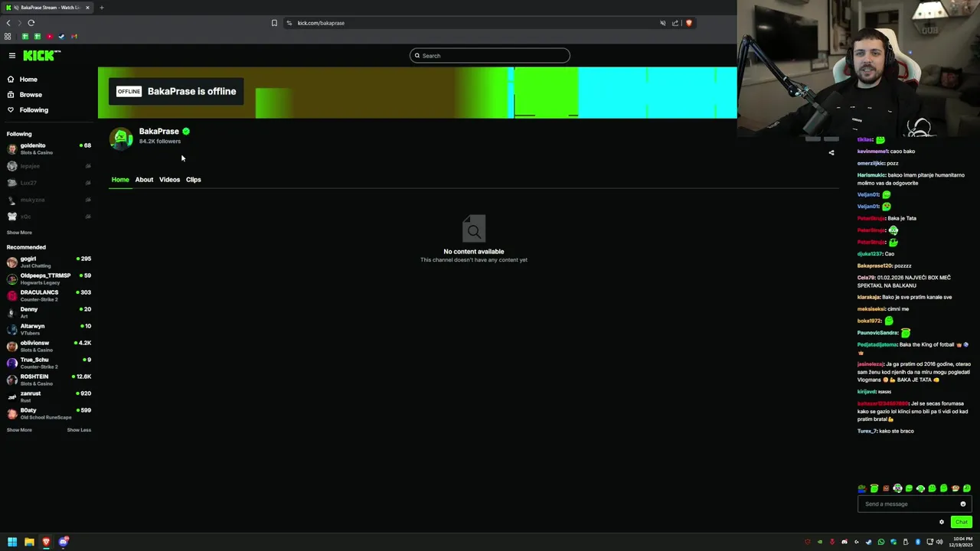980x551 pixels.
Task: Open B0aty recommended channel
Action: pyautogui.click(x=49, y=413)
